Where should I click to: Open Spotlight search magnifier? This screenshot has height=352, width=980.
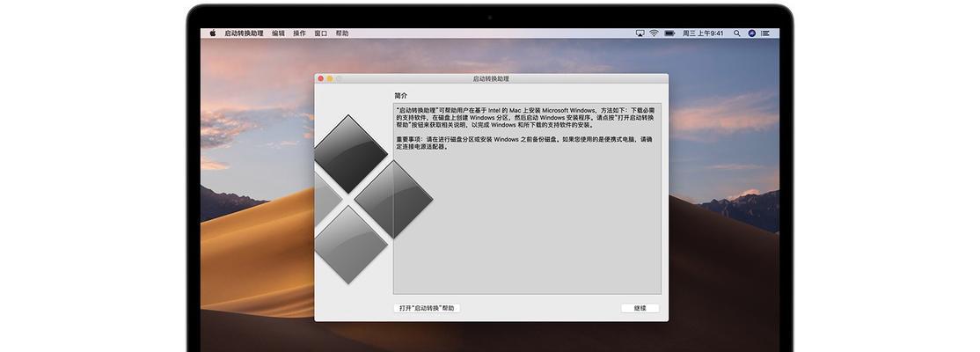coord(737,33)
